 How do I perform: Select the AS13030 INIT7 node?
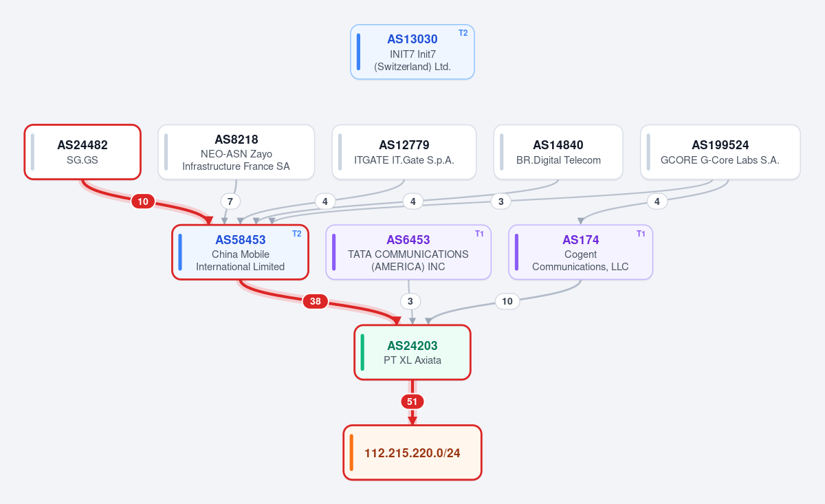coord(412,52)
